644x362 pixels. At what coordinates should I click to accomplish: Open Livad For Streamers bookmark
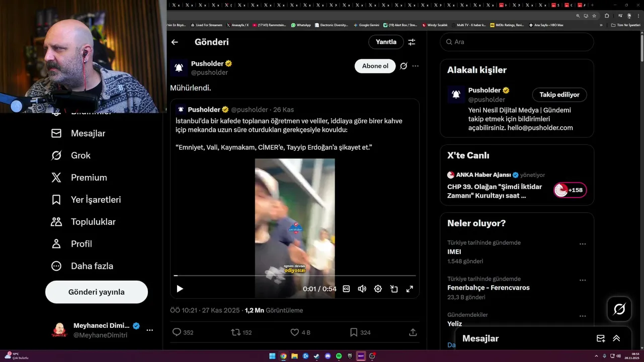click(207, 25)
